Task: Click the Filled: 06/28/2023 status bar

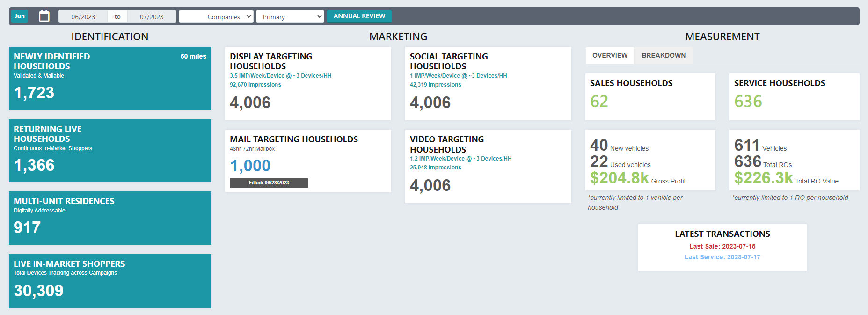Action: pos(269,183)
